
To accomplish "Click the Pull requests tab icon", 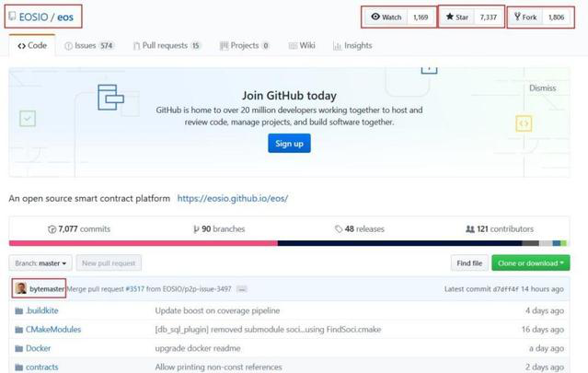I will click(136, 46).
